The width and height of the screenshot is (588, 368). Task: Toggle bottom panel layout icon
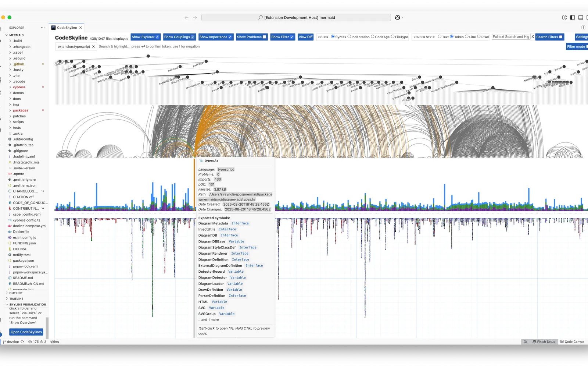(x=581, y=17)
